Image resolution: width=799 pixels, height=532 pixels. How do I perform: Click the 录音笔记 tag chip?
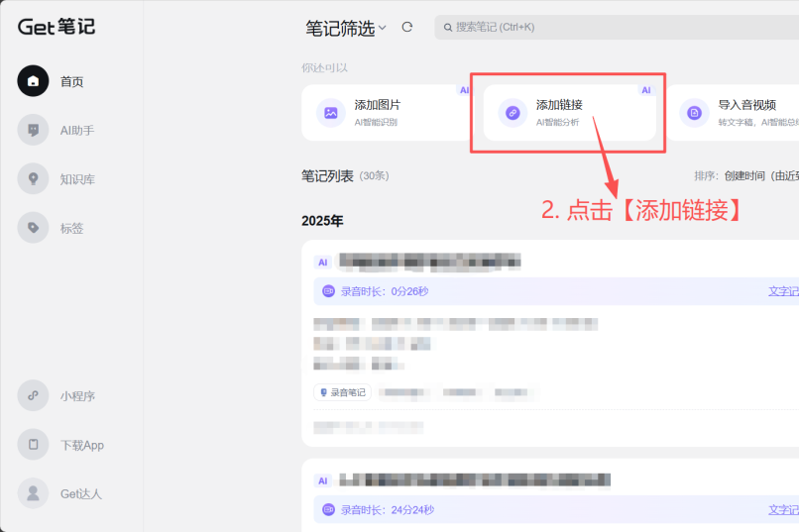(x=342, y=392)
